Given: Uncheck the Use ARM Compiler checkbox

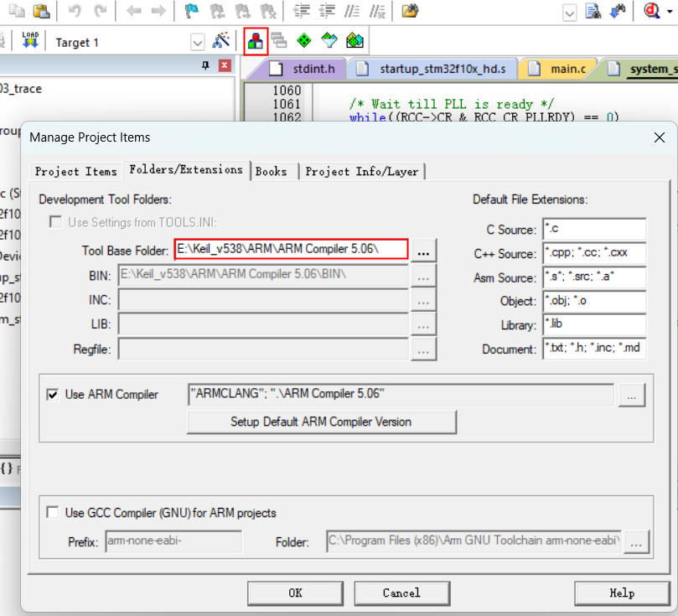Looking at the screenshot, I should tap(53, 394).
